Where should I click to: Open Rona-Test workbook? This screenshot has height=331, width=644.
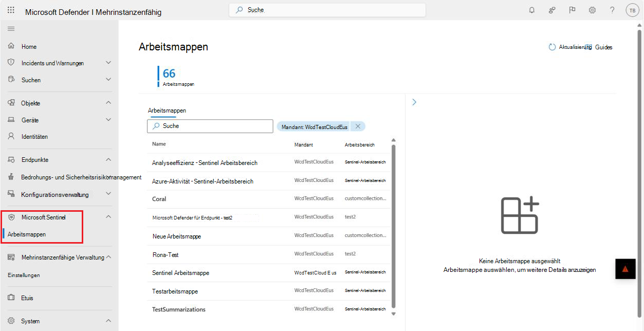click(165, 254)
